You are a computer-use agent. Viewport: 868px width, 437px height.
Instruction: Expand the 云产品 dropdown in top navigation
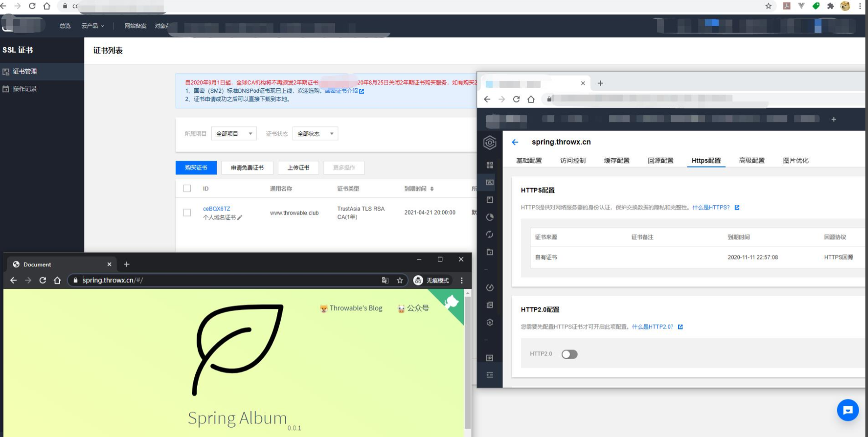tap(92, 26)
